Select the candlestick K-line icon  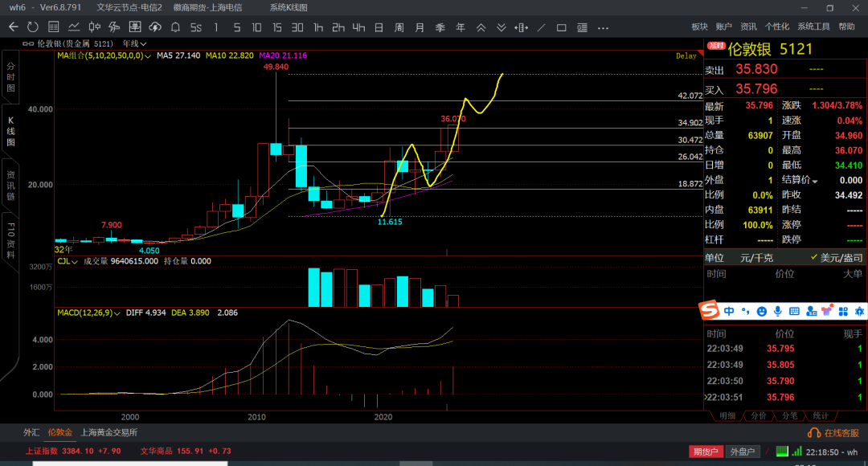tap(95, 27)
